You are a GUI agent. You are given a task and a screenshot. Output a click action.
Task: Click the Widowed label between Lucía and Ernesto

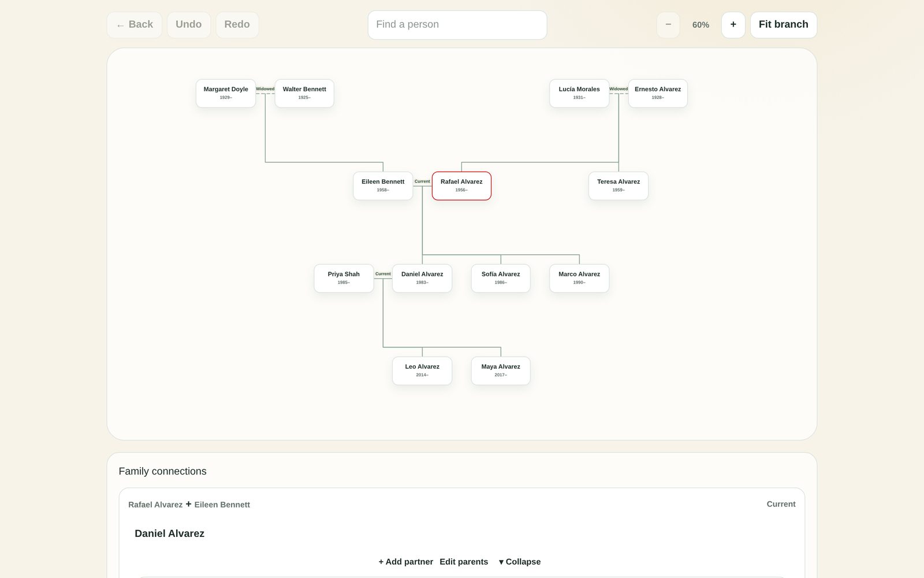pos(619,89)
